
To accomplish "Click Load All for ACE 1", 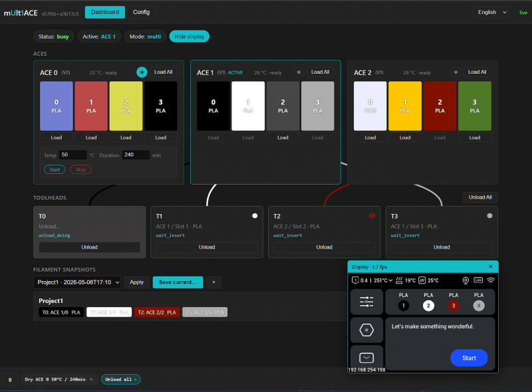I will tap(321, 72).
